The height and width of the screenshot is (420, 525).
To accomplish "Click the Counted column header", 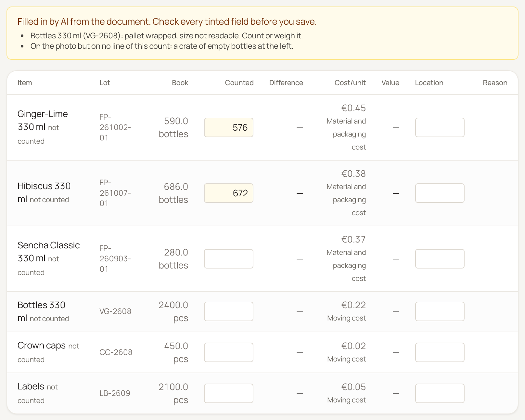I will [x=239, y=83].
